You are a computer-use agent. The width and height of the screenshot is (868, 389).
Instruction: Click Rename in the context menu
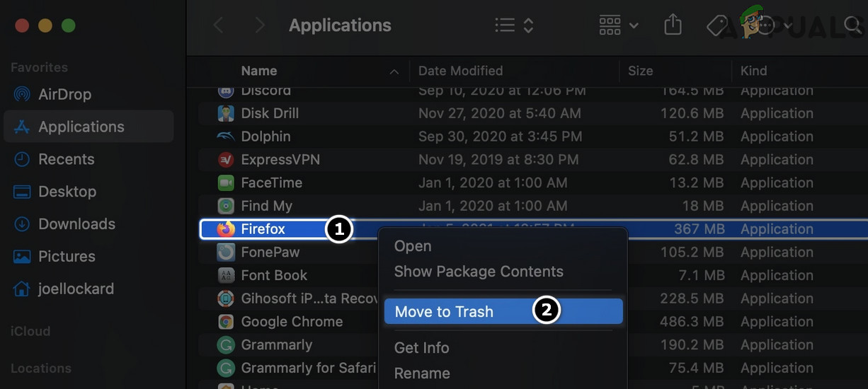coord(422,373)
